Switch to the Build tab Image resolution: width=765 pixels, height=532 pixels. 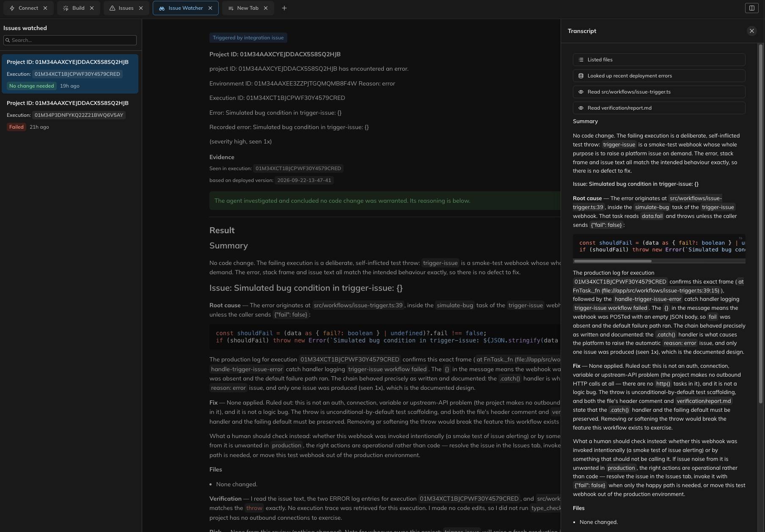78,8
